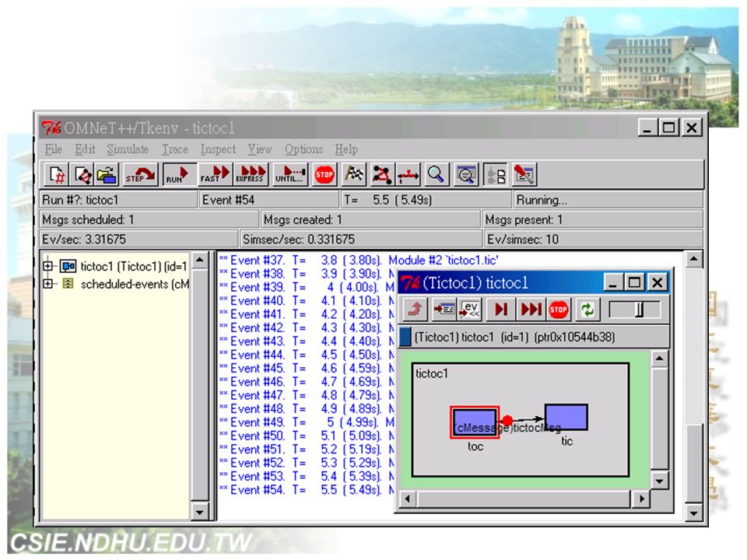The width and height of the screenshot is (747, 560).
Task: Expand the scheduled-events tree node
Action: tap(47, 284)
